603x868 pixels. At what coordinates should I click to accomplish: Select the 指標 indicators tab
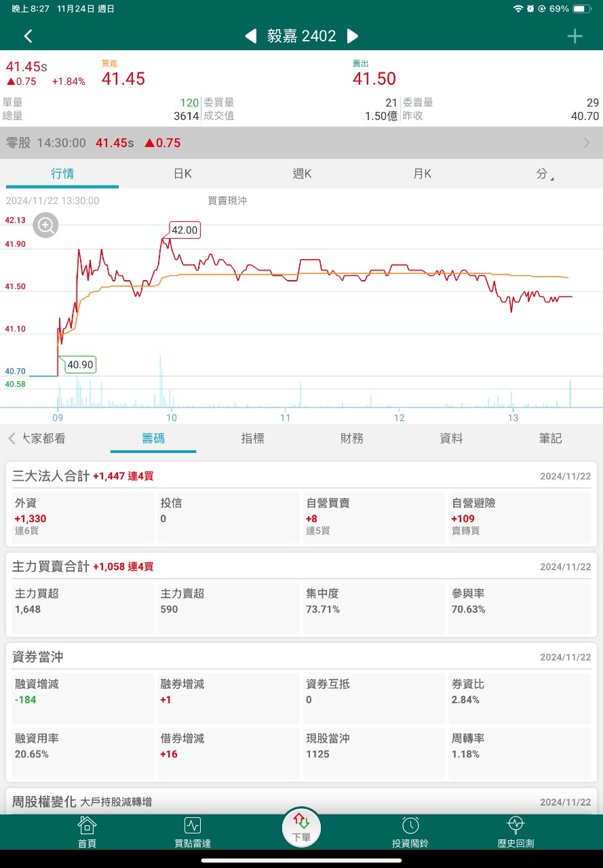252,438
